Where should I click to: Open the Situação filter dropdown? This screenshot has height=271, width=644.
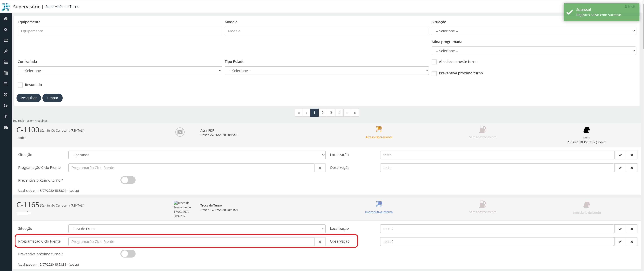coord(534,31)
